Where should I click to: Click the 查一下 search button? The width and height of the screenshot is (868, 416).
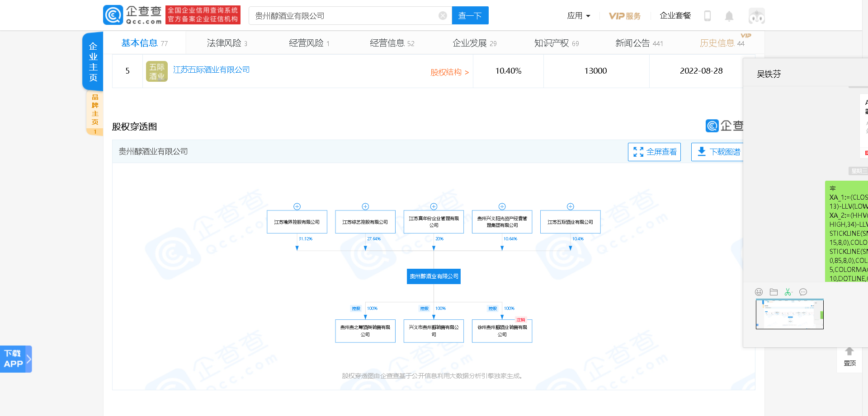pyautogui.click(x=470, y=16)
